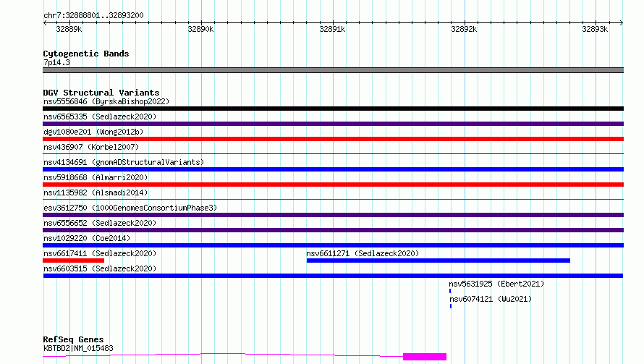Image resolution: width=644 pixels, height=364 pixels.
Task: Click the tiny blue nsv6074121 marker
Action: (x=451, y=306)
